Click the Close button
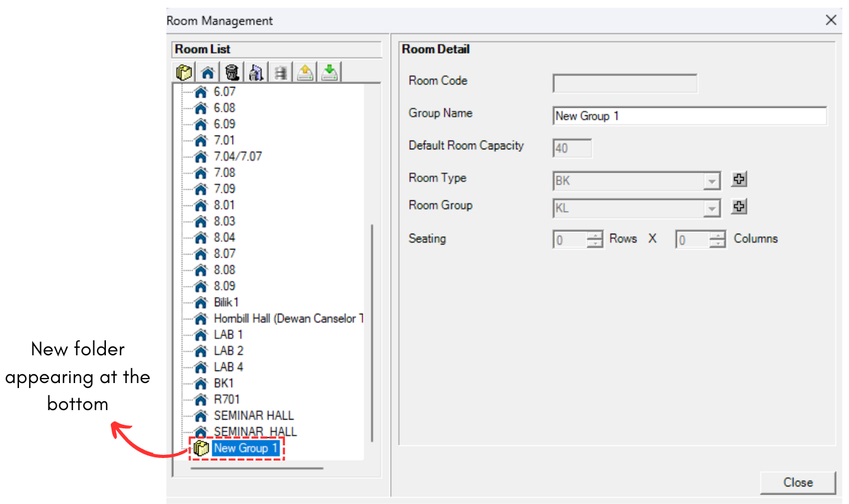The width and height of the screenshot is (849, 504). [x=798, y=483]
